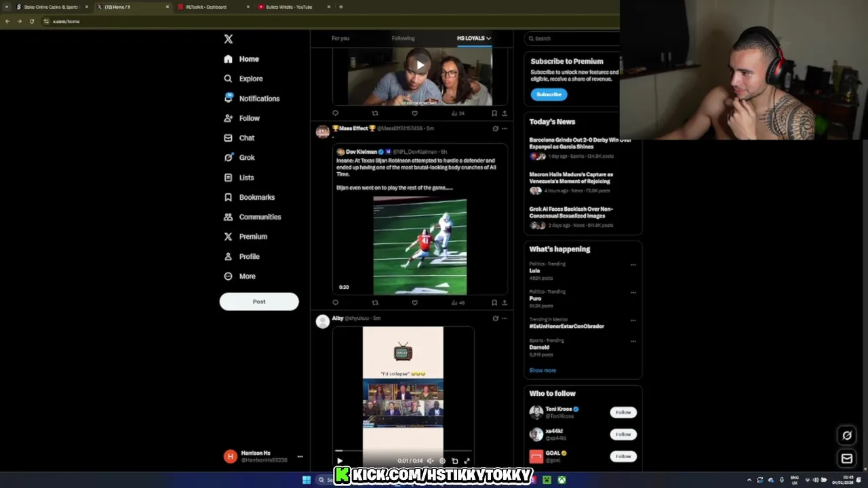Open a new browser tab

click(341, 7)
